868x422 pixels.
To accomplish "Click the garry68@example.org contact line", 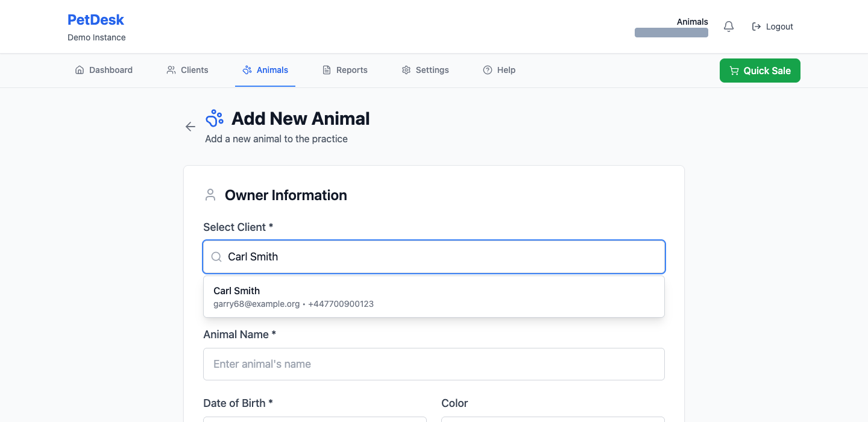I will point(294,304).
